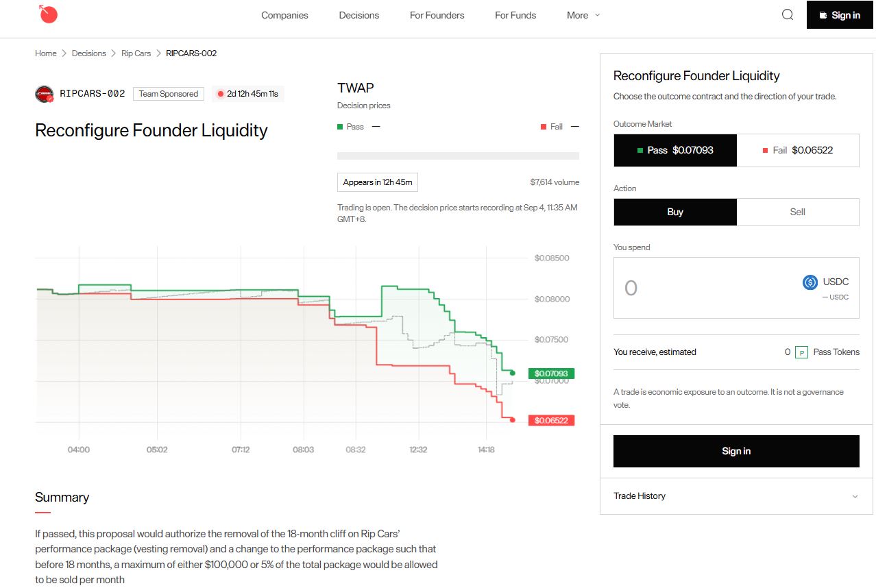Click the Decision prices subtitle
This screenshot has width=876, height=588.
364,106
